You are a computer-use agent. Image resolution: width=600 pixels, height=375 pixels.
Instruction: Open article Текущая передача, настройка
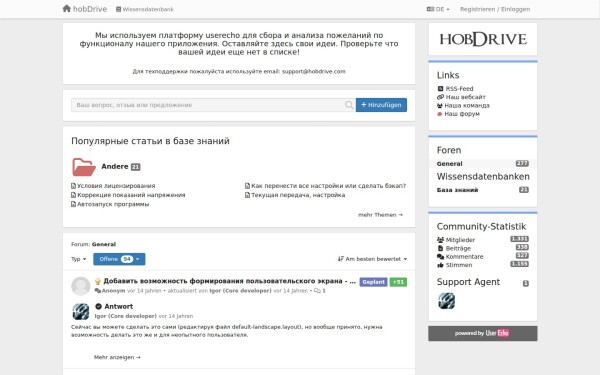click(x=298, y=195)
